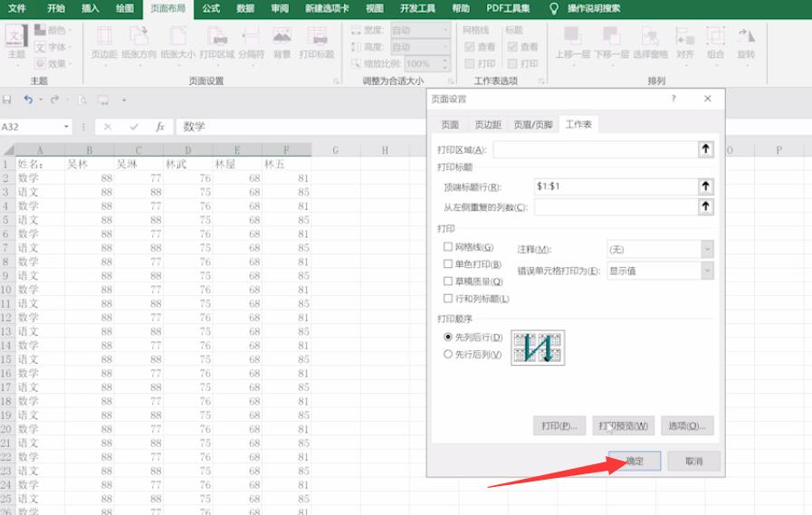Click Send Backward (下移一层) icon
The width and height of the screenshot is (812, 515).
coord(611,36)
